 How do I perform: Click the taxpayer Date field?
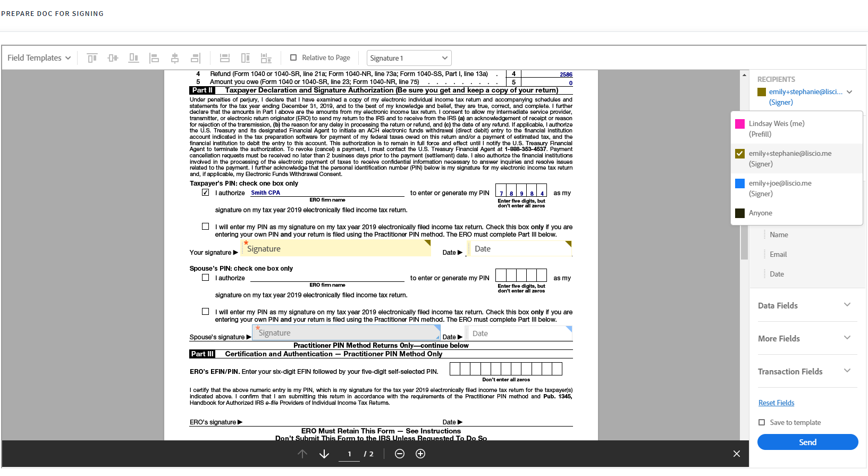(x=519, y=248)
